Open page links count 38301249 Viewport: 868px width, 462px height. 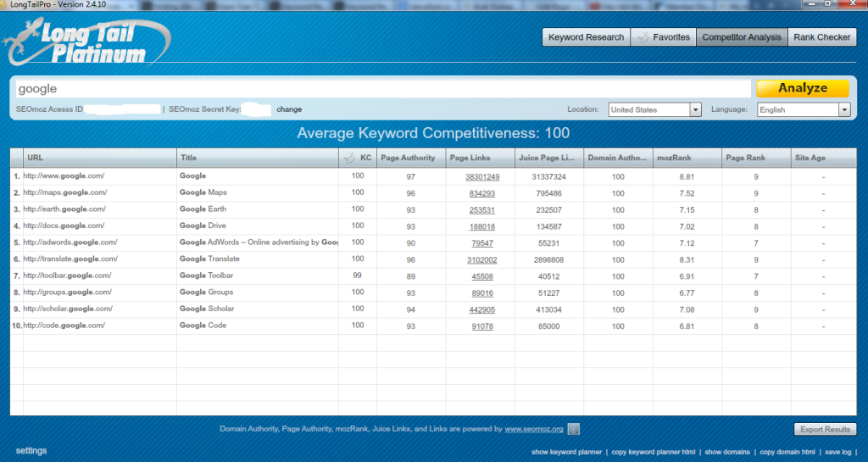482,177
